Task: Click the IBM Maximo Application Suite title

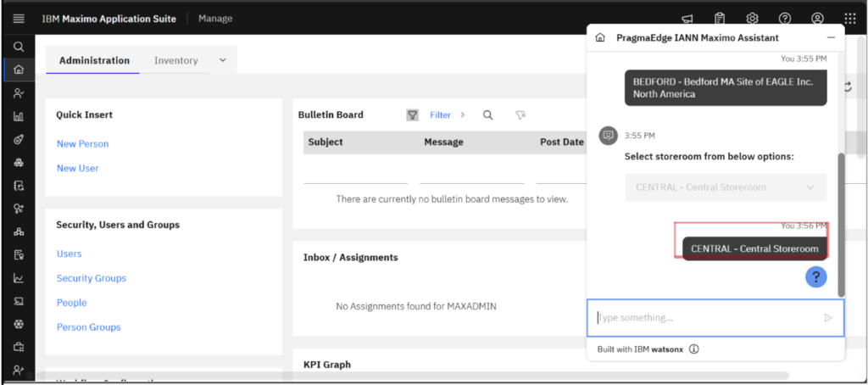Action: tap(109, 19)
